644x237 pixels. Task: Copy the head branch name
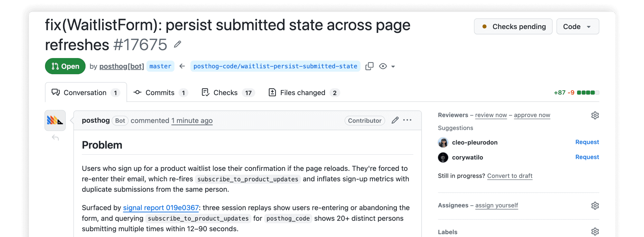[369, 66]
